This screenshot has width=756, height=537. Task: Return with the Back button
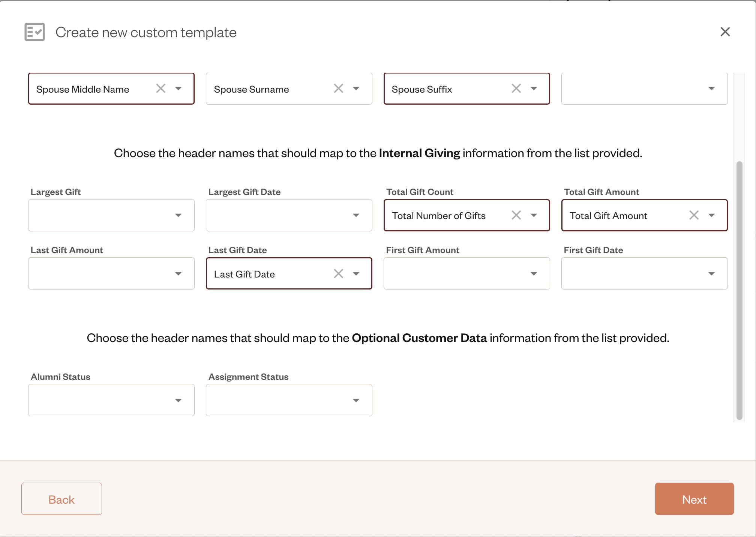[61, 499]
